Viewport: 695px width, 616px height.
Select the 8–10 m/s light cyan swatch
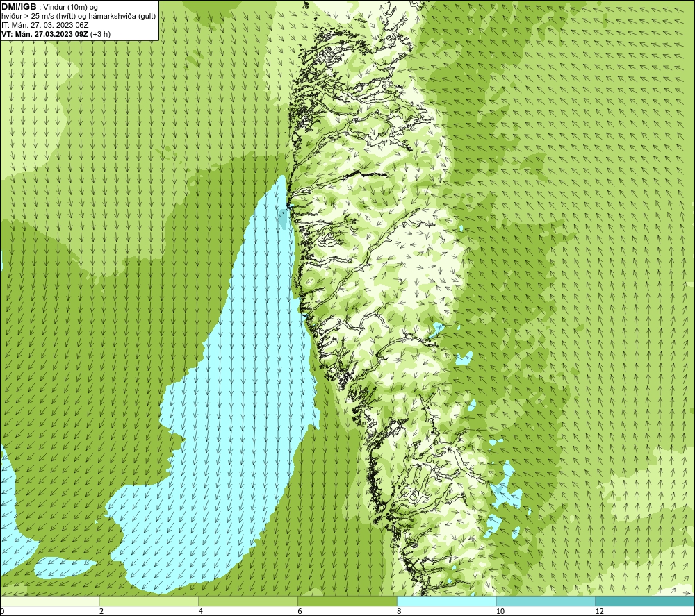tap(447, 601)
